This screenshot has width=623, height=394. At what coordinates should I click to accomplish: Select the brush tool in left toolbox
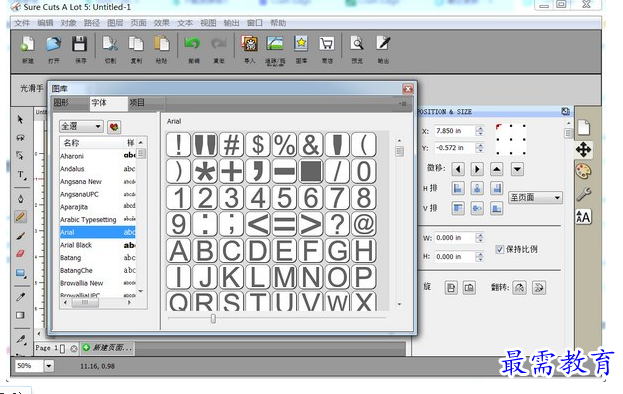click(21, 236)
